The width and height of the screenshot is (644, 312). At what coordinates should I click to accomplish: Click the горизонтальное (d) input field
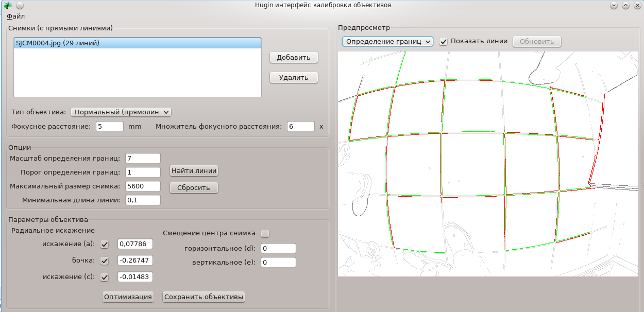(x=278, y=249)
